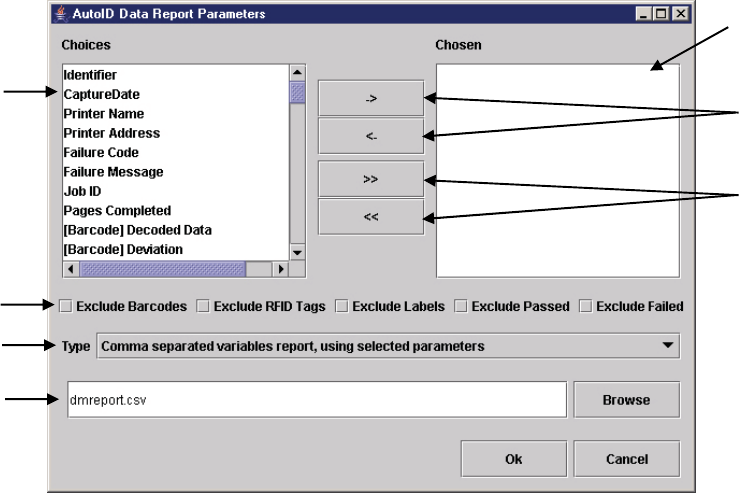Click the horizontal scroll left arrow in Choices
The image size is (739, 493).
click(x=71, y=269)
